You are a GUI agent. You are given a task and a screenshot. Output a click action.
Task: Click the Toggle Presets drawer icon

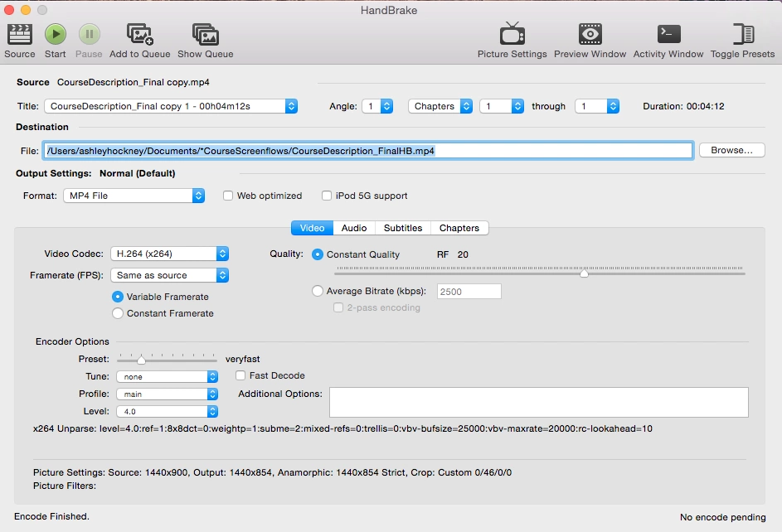coord(742,34)
